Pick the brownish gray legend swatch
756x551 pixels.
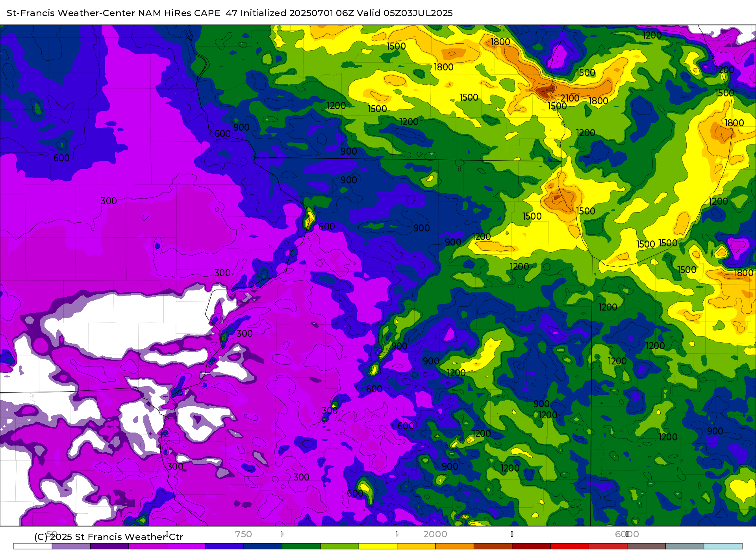click(646, 546)
